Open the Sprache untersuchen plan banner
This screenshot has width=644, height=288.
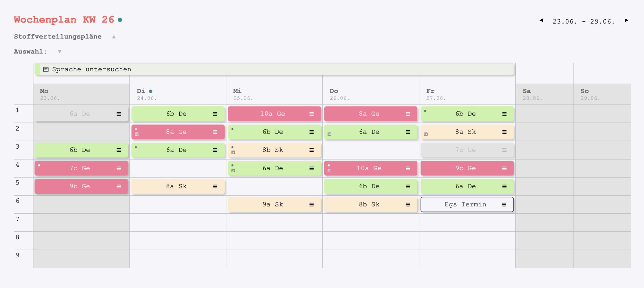pos(274,69)
